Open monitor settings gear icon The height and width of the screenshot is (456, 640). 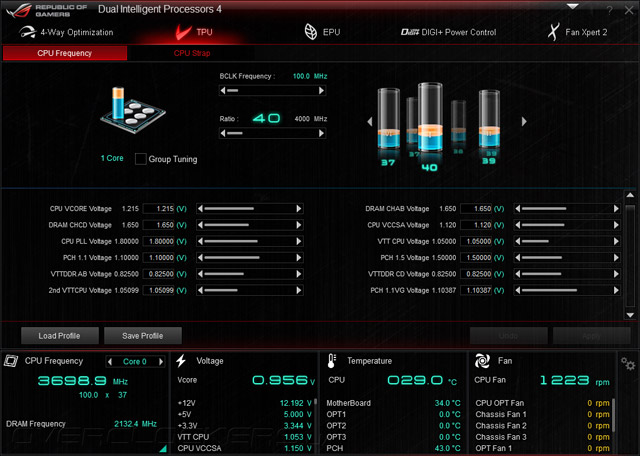coord(628,363)
